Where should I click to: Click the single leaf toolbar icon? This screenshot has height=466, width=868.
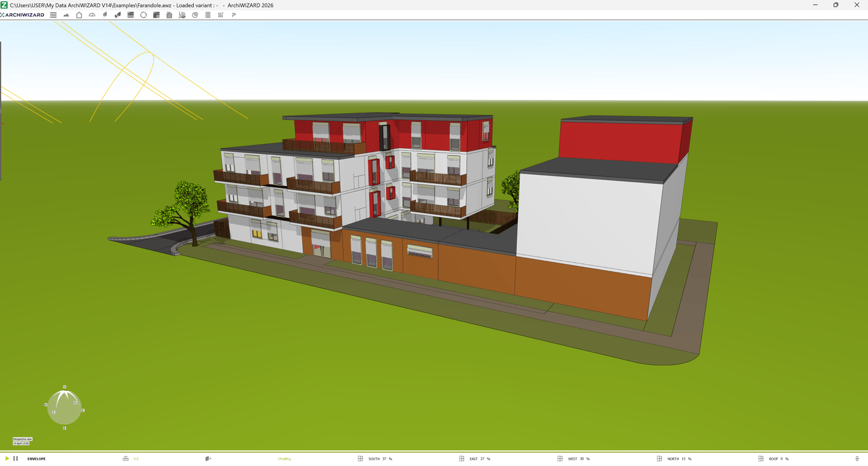[105, 15]
